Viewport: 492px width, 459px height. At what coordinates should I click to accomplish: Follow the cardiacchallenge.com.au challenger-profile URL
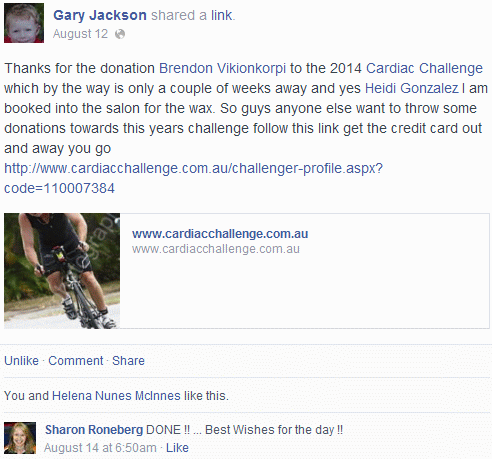[193, 168]
